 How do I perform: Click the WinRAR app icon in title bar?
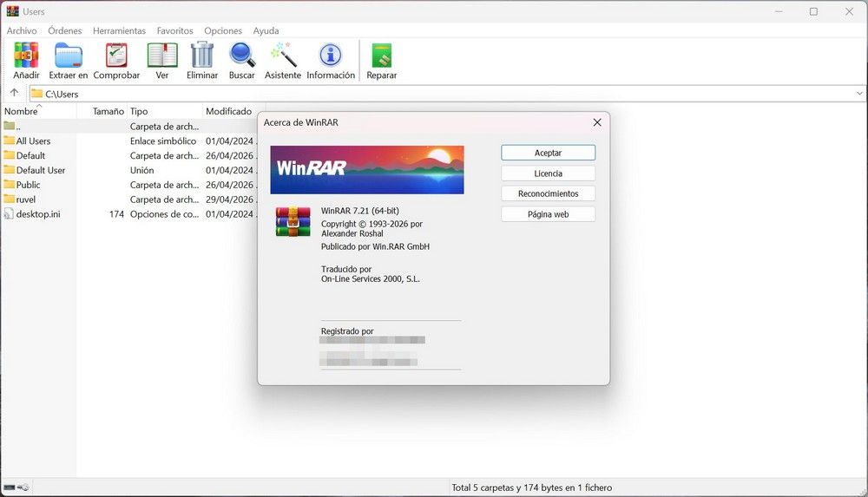pyautogui.click(x=12, y=11)
